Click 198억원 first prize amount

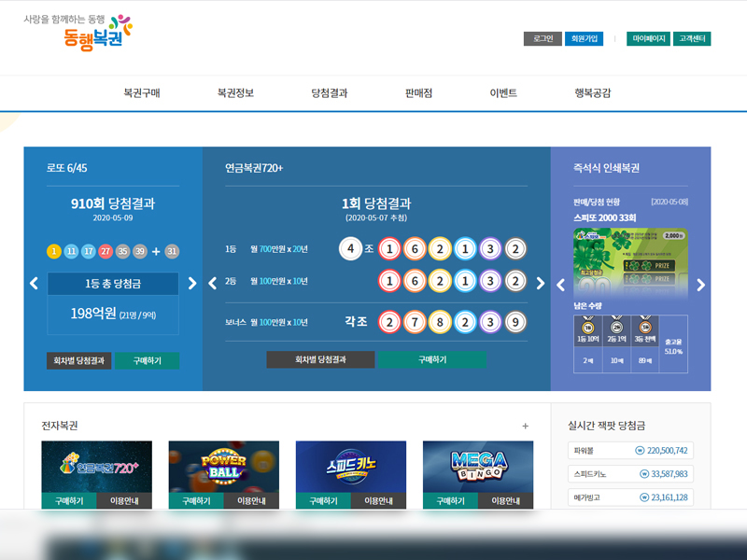93,314
